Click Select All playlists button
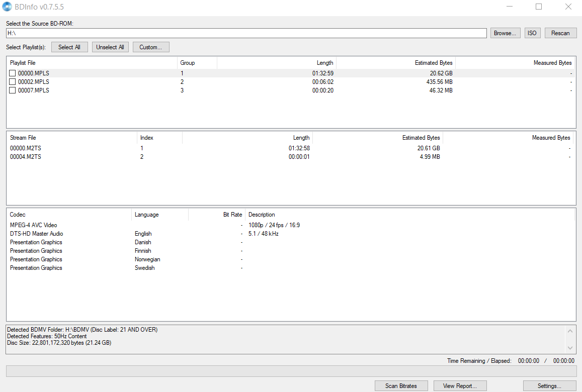 pos(69,47)
